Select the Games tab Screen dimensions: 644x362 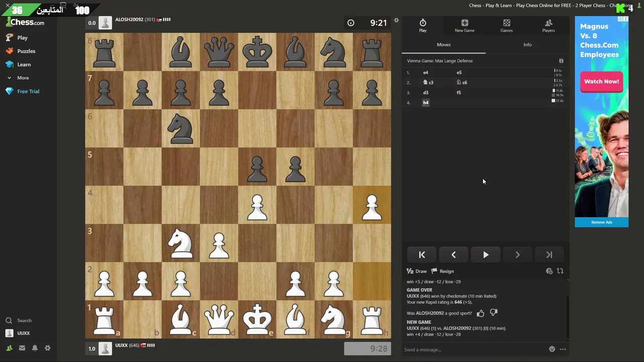coord(507,26)
